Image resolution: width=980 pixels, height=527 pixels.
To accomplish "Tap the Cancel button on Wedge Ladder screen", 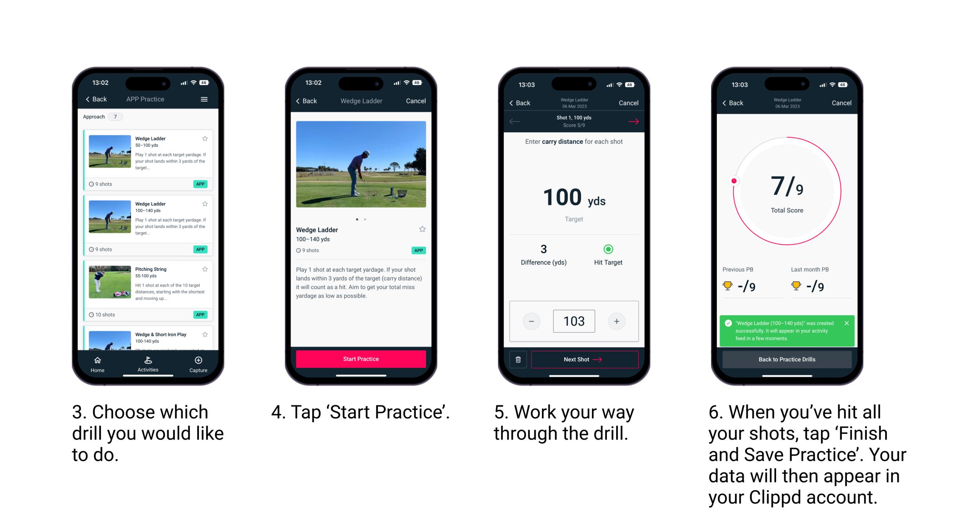I will (x=416, y=102).
